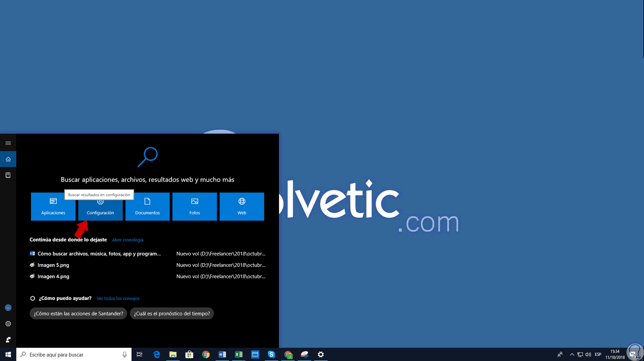
Task: Open the blue round icon in search sidebar
Action: (8, 308)
